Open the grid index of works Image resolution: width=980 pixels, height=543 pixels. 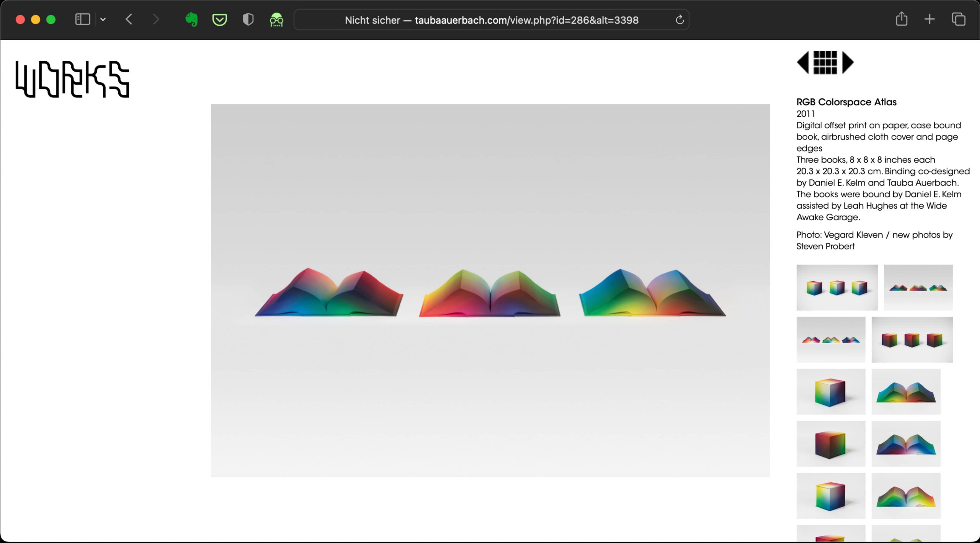[x=825, y=62]
